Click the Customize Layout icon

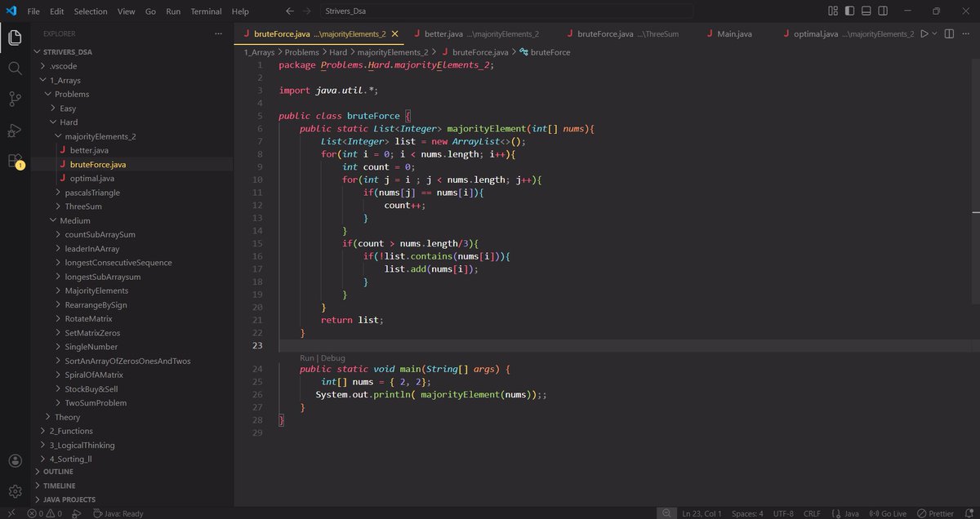833,11
